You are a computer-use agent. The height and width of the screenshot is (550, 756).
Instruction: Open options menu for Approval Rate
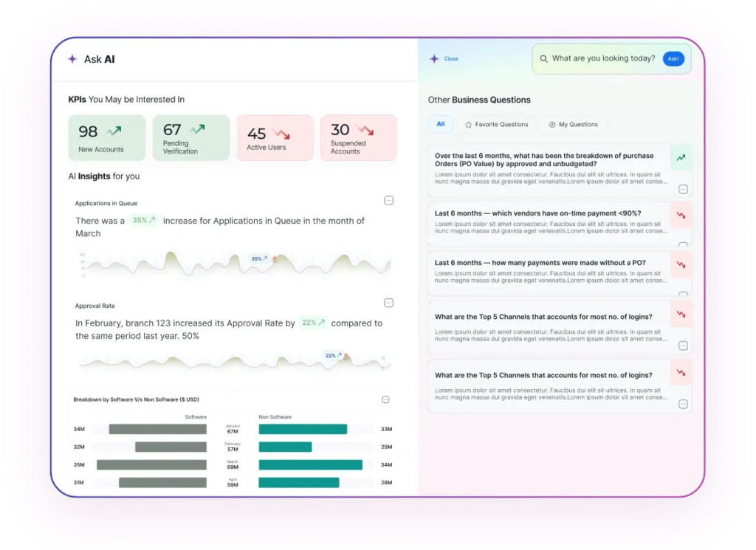click(x=389, y=303)
